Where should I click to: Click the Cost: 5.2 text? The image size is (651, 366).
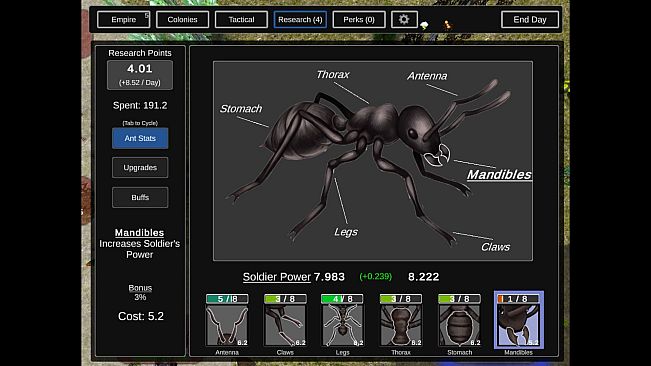tap(141, 316)
